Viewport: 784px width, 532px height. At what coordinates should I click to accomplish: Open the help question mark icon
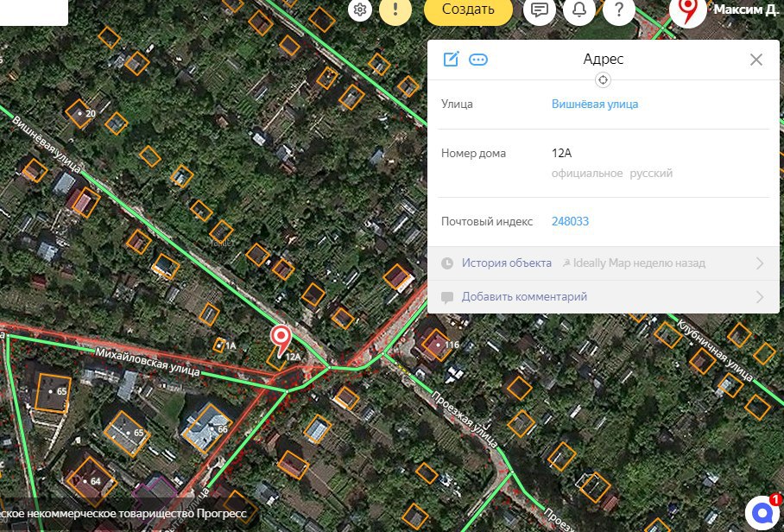pyautogui.click(x=619, y=9)
